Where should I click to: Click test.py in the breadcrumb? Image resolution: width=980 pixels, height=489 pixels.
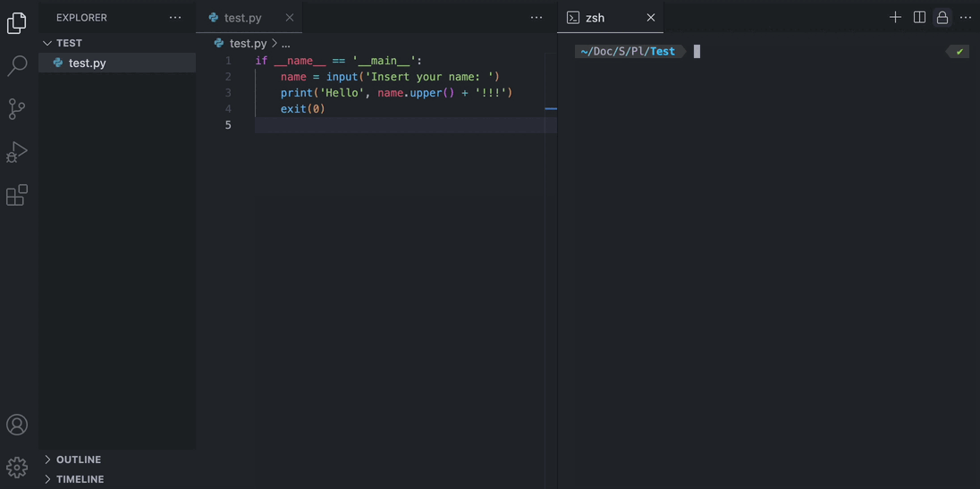248,43
